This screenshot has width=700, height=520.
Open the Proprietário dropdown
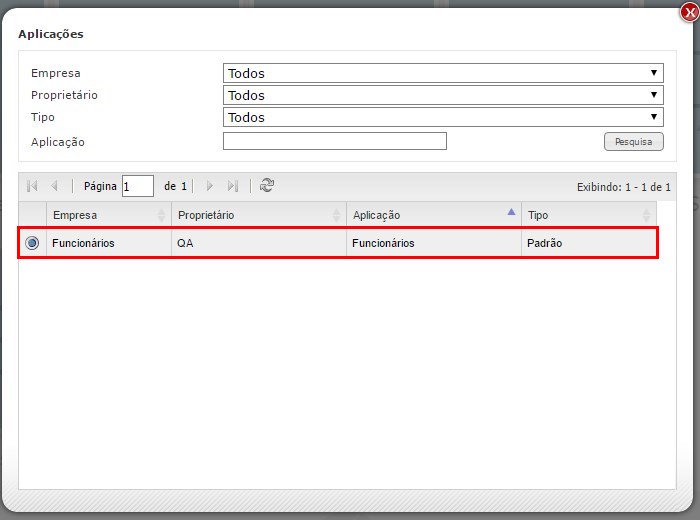pos(443,95)
